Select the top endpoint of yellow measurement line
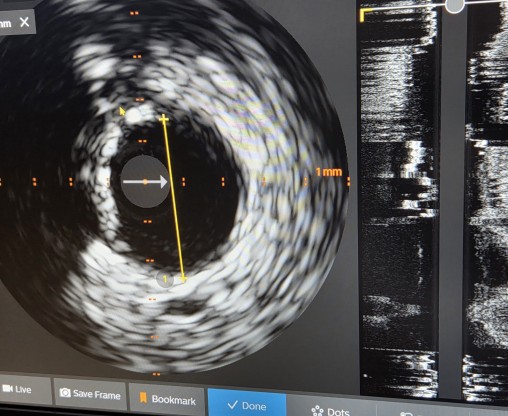 coord(163,119)
